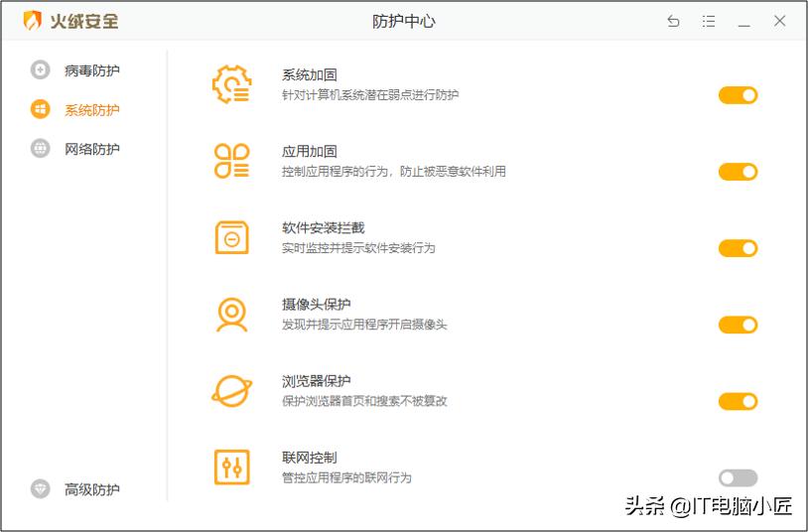808x532 pixels.
Task: Toggle off 摄像头保护 protection
Action: pyautogui.click(x=738, y=325)
